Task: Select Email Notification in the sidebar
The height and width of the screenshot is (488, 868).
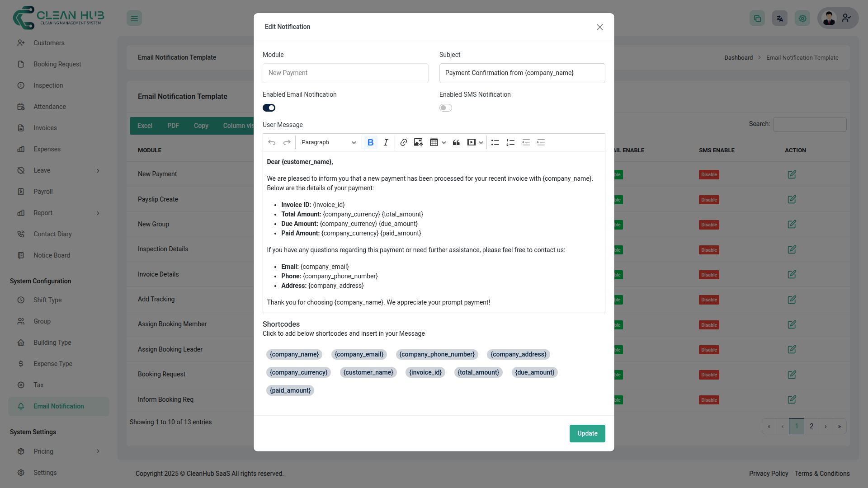Action: click(x=58, y=406)
